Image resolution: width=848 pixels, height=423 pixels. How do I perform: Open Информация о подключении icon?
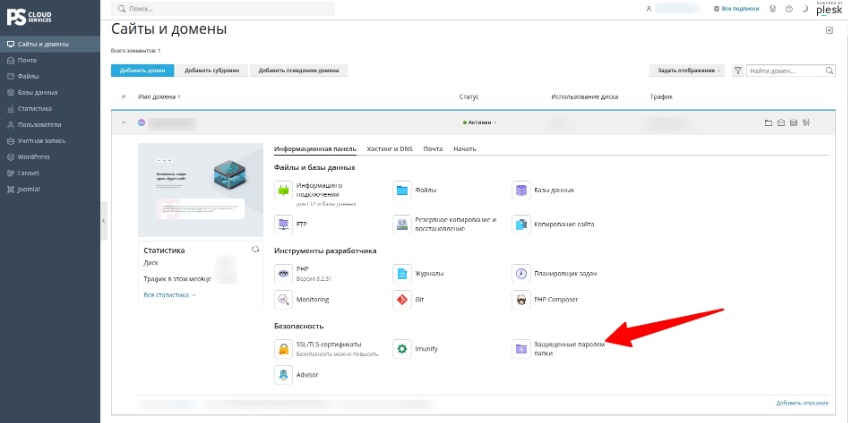coord(283,190)
